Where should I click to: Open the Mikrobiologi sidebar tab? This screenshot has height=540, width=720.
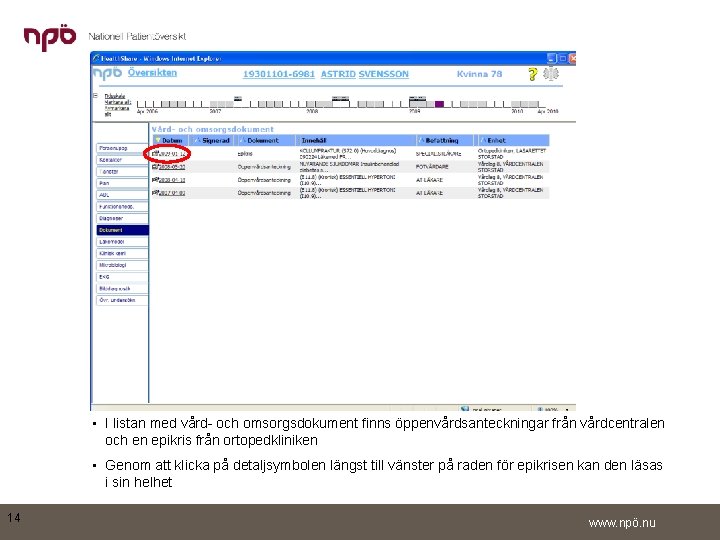[123, 265]
